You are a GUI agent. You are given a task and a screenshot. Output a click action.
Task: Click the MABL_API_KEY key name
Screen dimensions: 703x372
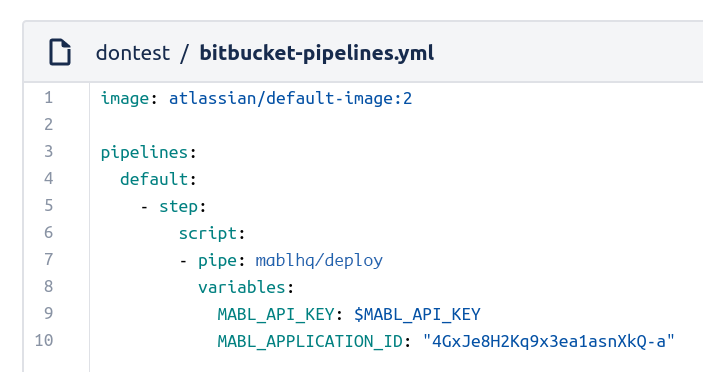point(276,315)
